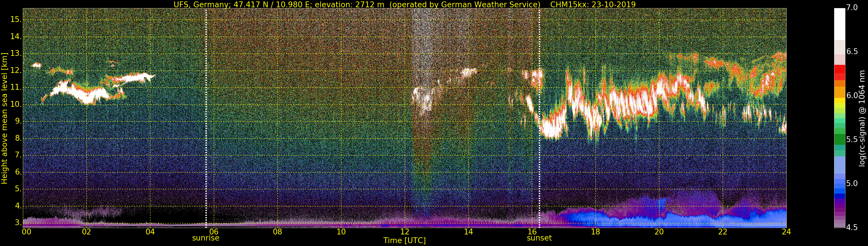
Task: Click the red segment of the colorbar
Action: coord(839,72)
